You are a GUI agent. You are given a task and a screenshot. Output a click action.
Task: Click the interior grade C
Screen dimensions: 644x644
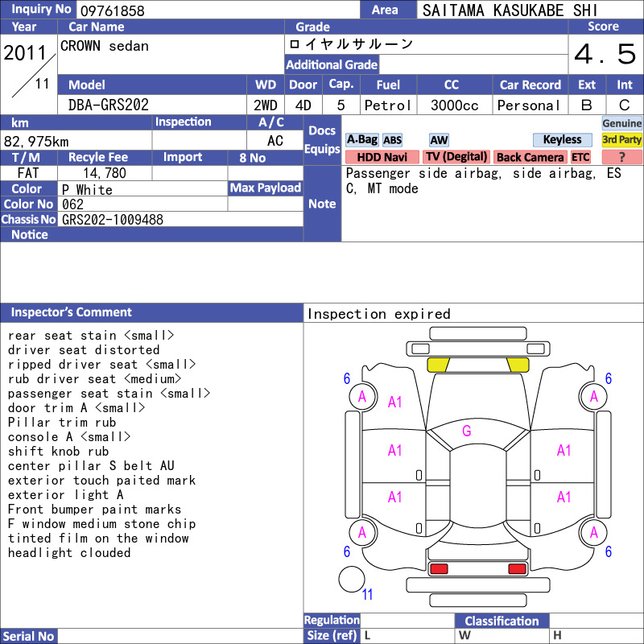tap(625, 105)
